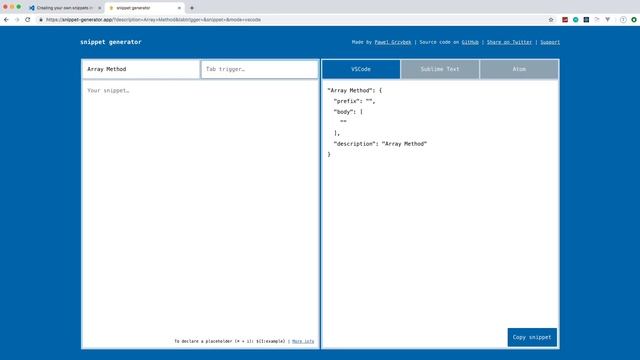The height and width of the screenshot is (360, 640).
Task: Click the dark square extension icon
Action: [586, 20]
